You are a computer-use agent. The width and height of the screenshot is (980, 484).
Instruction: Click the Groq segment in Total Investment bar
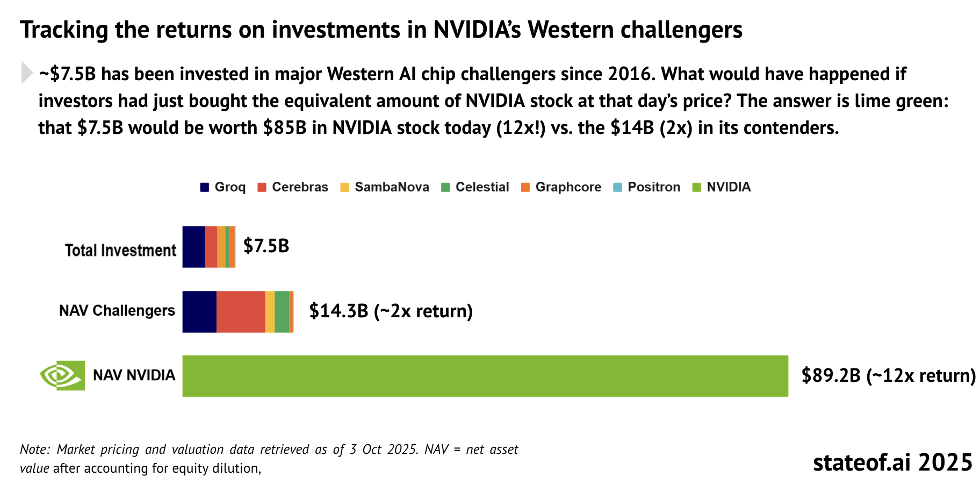[194, 247]
